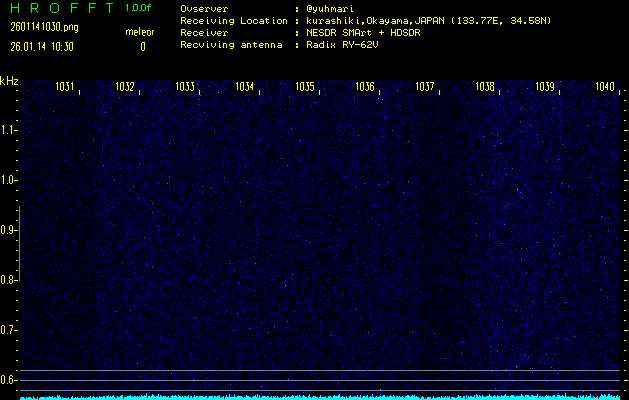Click the 0.6 kHz frequency label

[x=9, y=380]
